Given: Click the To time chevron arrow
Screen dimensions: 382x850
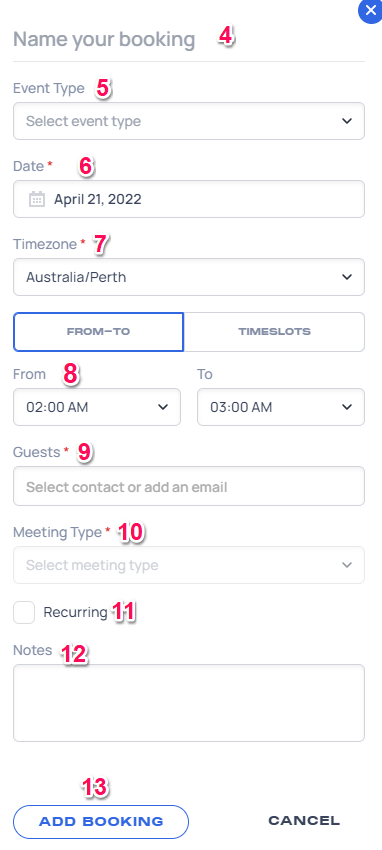Looking at the screenshot, I should pos(347,407).
